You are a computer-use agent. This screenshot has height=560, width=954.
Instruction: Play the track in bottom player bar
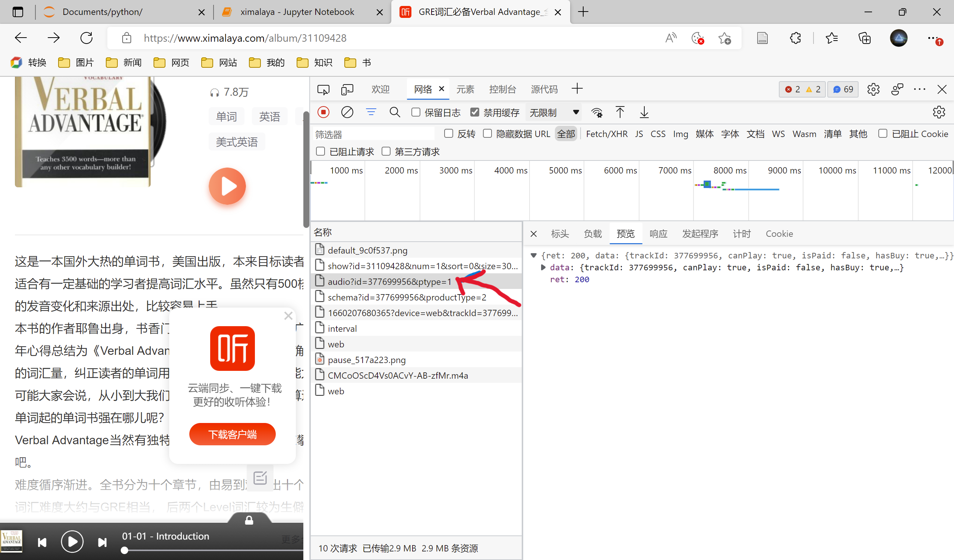click(x=72, y=542)
